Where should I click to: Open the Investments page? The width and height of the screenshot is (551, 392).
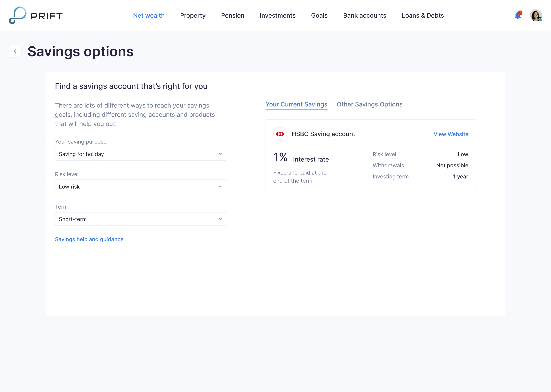[278, 15]
